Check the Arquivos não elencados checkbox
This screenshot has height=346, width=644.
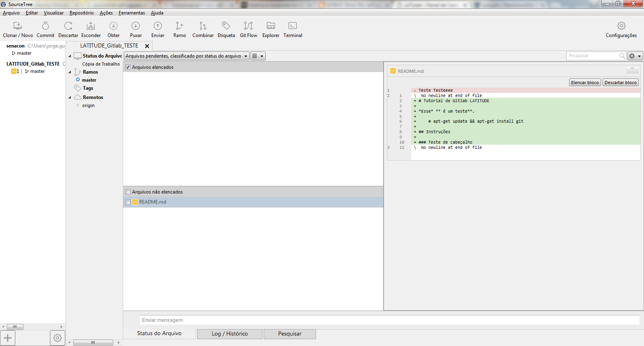pyautogui.click(x=128, y=192)
